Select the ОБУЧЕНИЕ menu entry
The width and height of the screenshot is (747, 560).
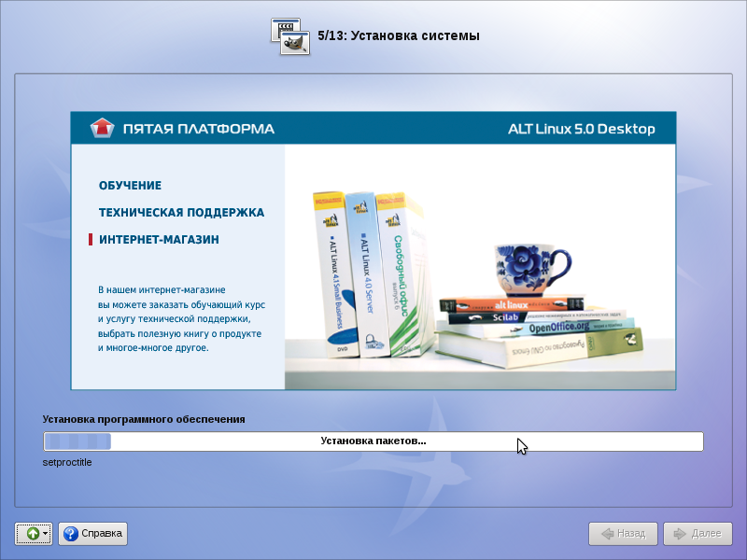click(x=130, y=186)
